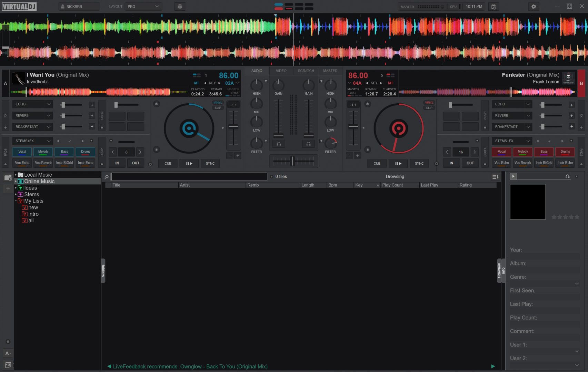Image resolution: width=588 pixels, height=372 pixels.
Task: Toggle deck B VINYL mode
Action: [429, 103]
